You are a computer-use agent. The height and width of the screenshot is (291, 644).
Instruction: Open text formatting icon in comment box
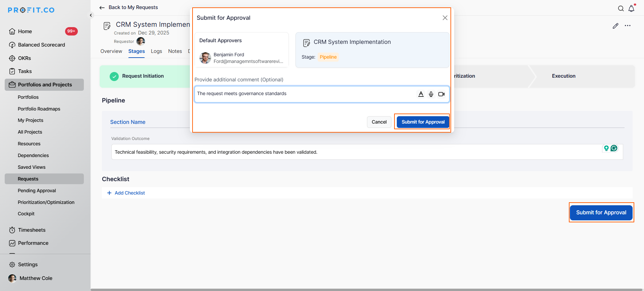pos(421,94)
